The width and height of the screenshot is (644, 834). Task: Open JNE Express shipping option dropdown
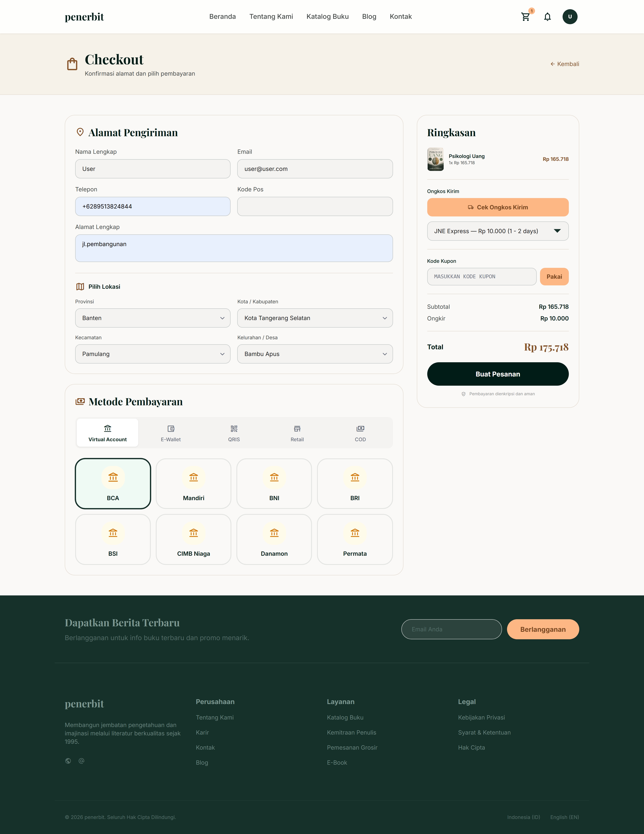click(498, 231)
